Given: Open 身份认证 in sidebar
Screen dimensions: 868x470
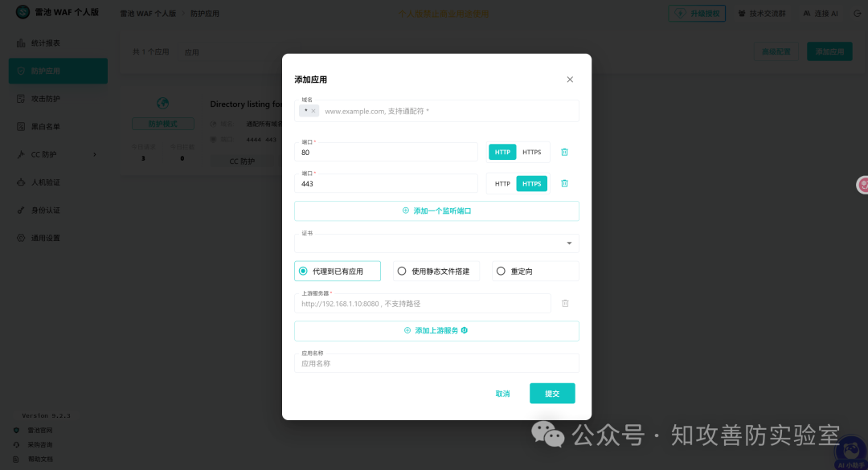Looking at the screenshot, I should (58, 210).
